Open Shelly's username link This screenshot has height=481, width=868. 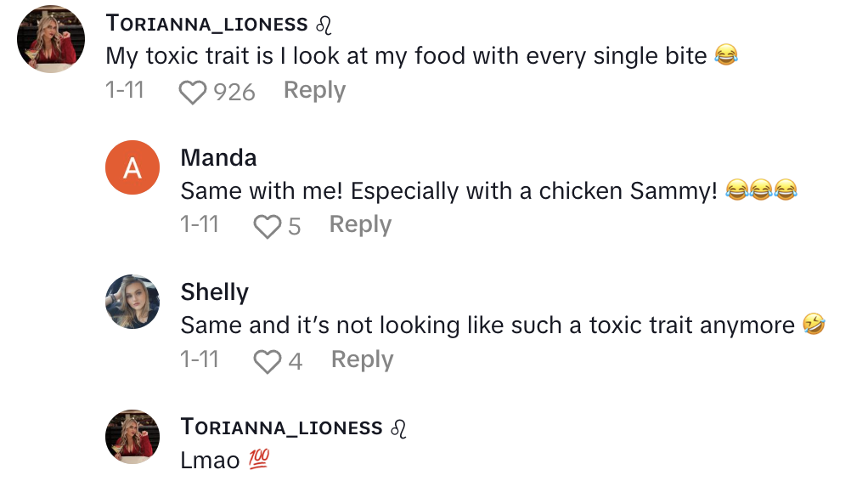point(214,292)
